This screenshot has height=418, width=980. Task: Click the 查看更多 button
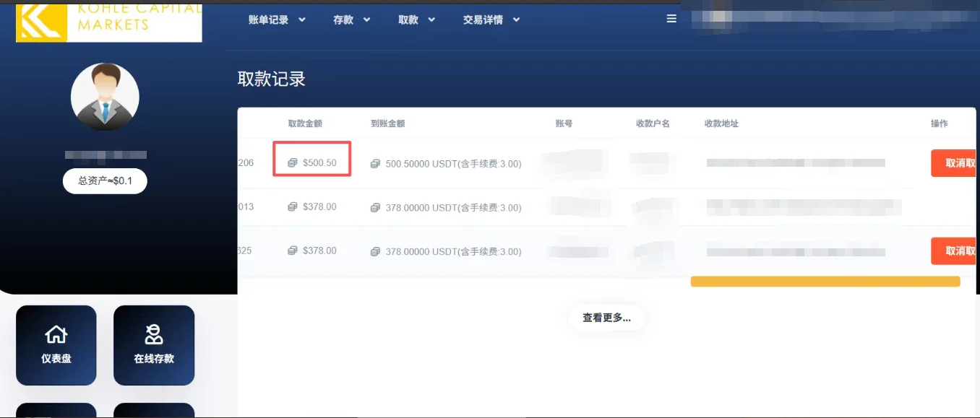606,318
